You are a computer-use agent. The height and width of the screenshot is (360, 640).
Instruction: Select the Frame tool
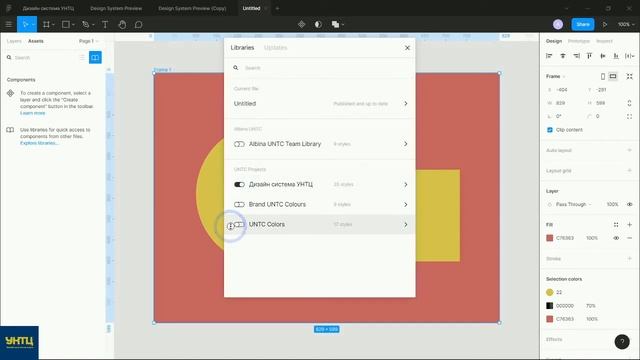(x=46, y=24)
